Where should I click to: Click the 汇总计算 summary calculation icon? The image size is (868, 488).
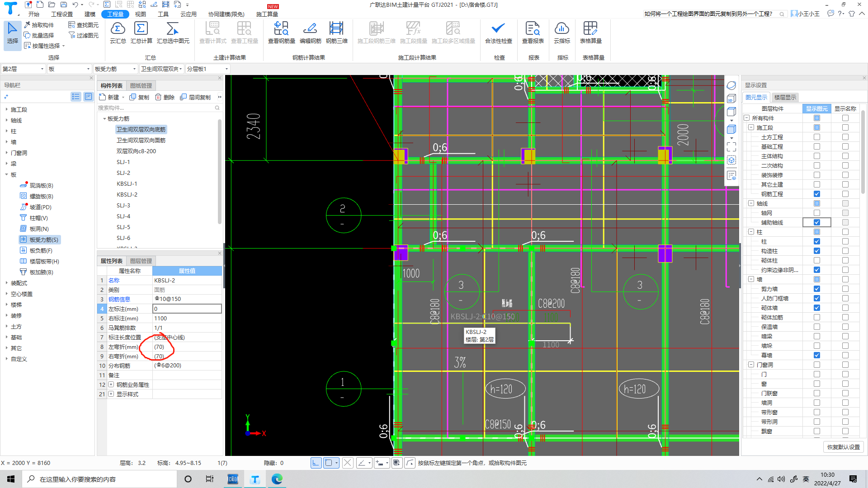click(x=141, y=33)
